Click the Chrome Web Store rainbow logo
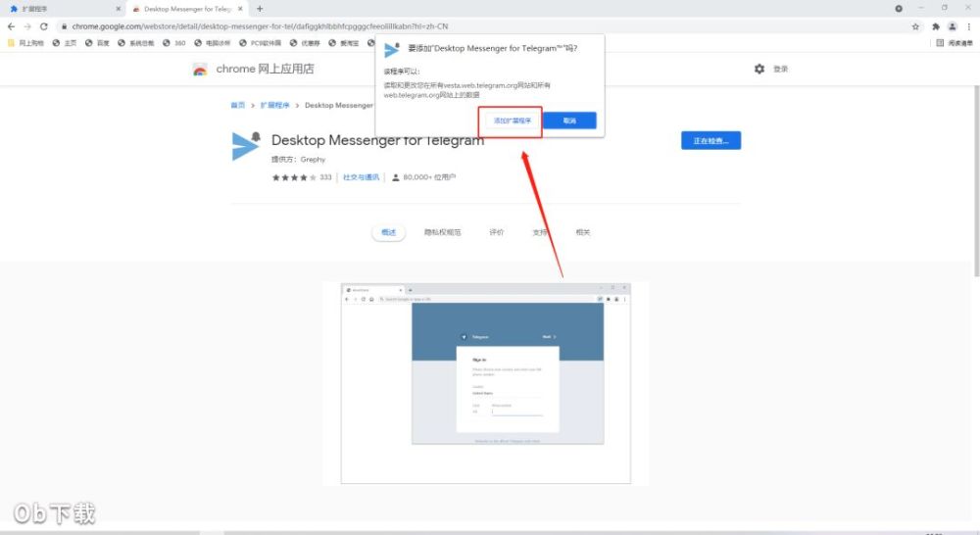 pyautogui.click(x=200, y=70)
